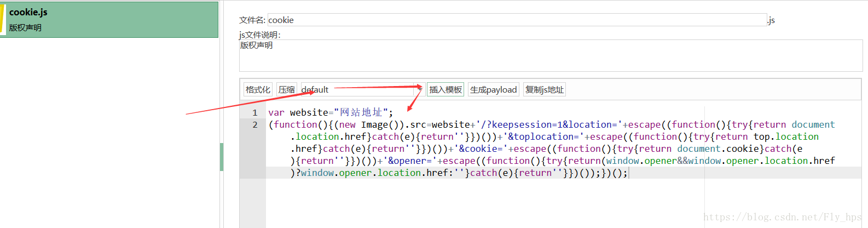This screenshot has width=868, height=228.
Task: Click the 版权声明 subtitle under cookie.js
Action: (25, 28)
